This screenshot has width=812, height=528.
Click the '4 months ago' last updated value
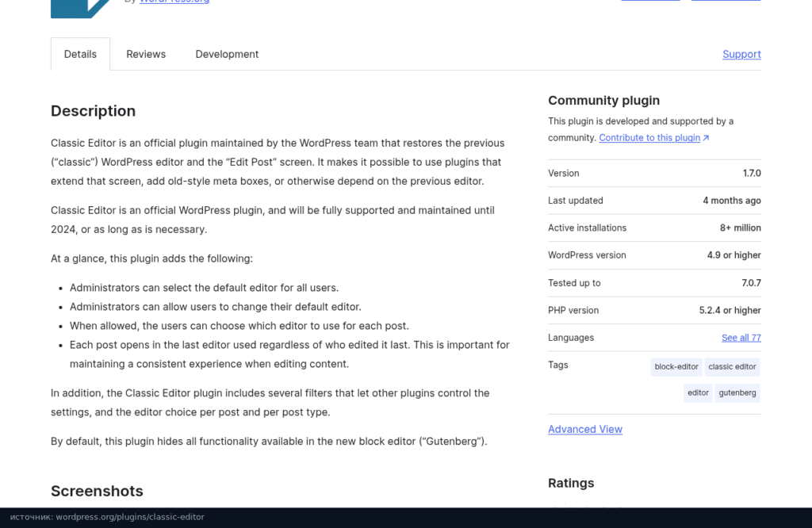732,201
